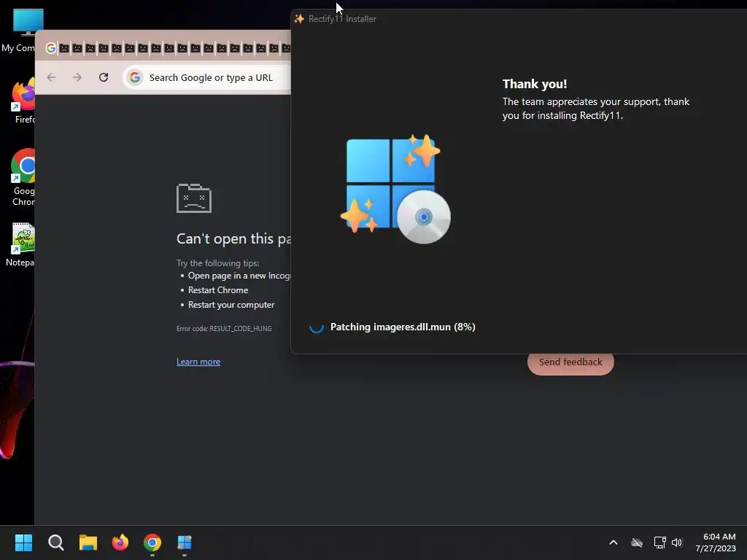Click the Google icon in address bar
This screenshot has height=560, width=747.
pyautogui.click(x=135, y=77)
